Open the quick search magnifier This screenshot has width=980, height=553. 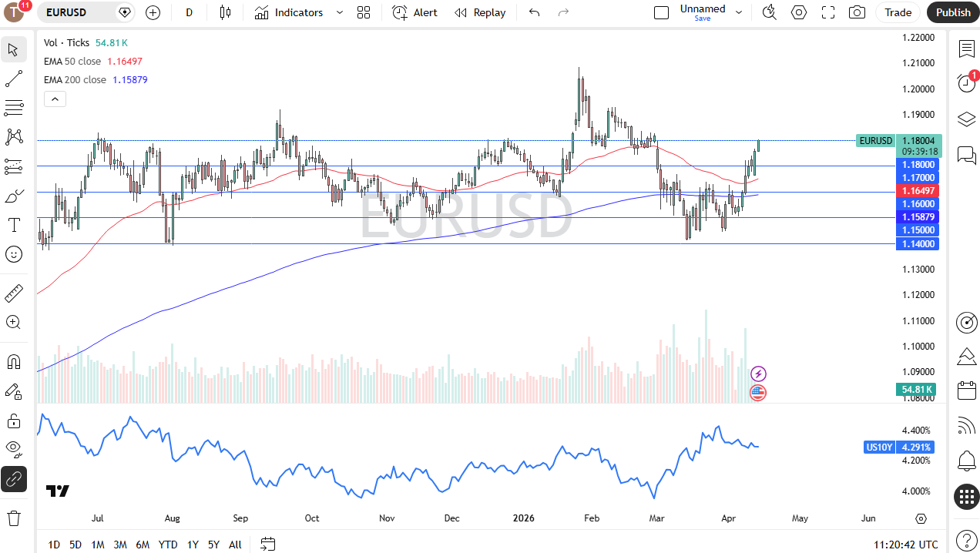pos(769,12)
